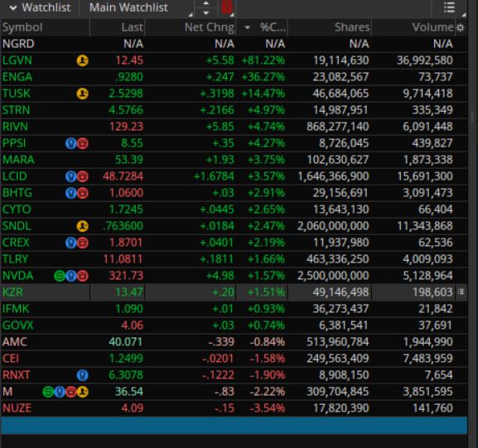Select the NUZE symbol
The image size is (478, 448).
coord(17,408)
